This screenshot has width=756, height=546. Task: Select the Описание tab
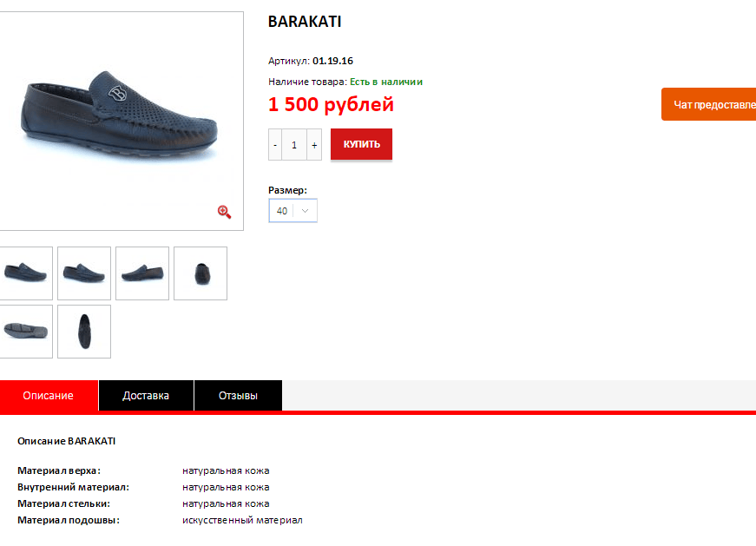(x=49, y=396)
